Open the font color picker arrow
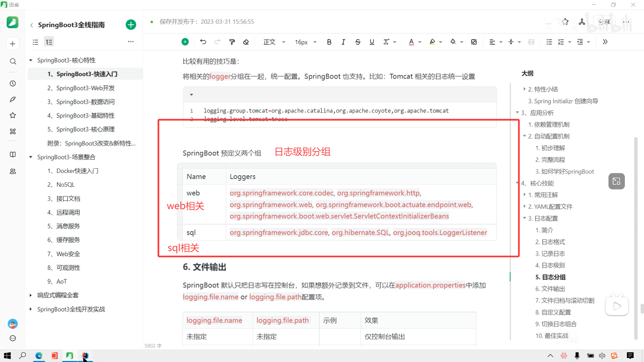Viewport: 644px width, 362px height. [420, 42]
